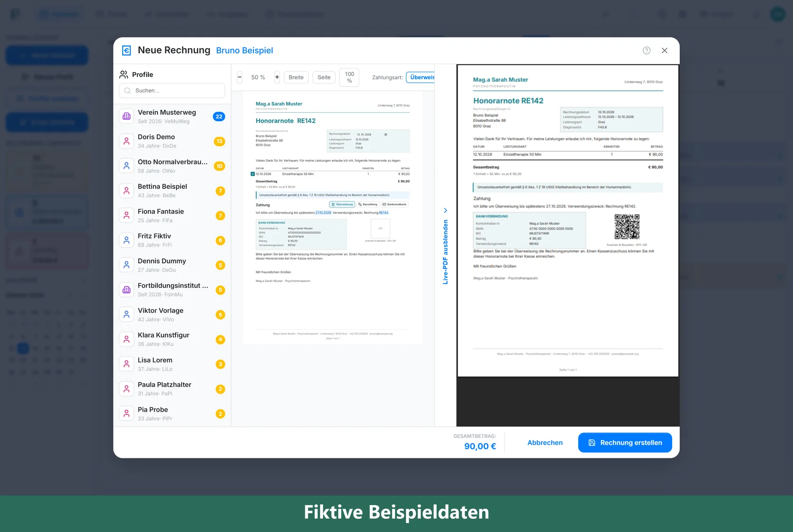Choose Überweisung in the invoice Zahlung row
Screen dimensions: 793x532
[x=342, y=204]
